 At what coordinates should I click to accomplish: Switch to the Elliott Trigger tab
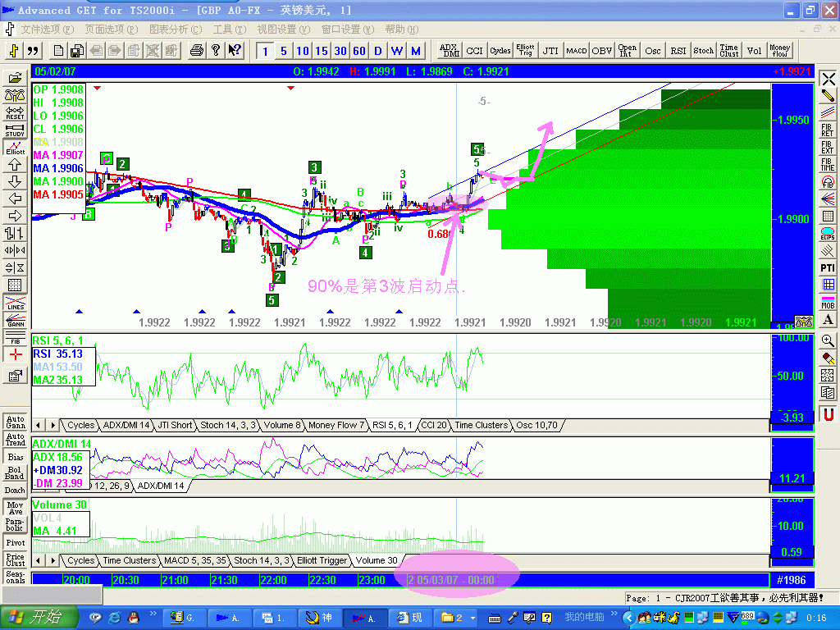pos(322,560)
